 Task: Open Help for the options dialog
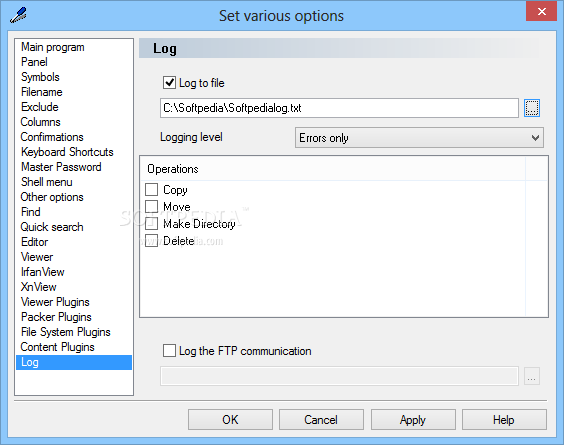(x=504, y=419)
